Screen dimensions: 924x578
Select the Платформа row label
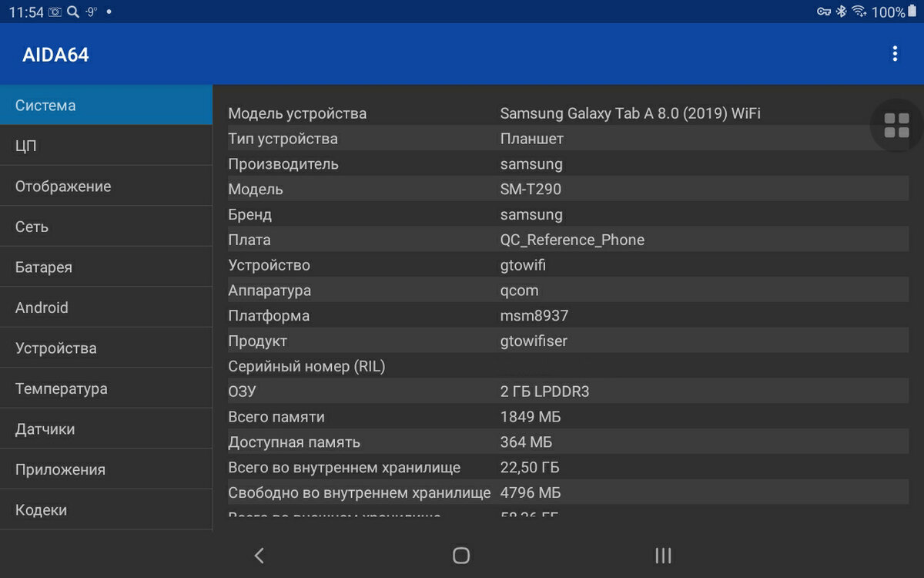(x=269, y=316)
